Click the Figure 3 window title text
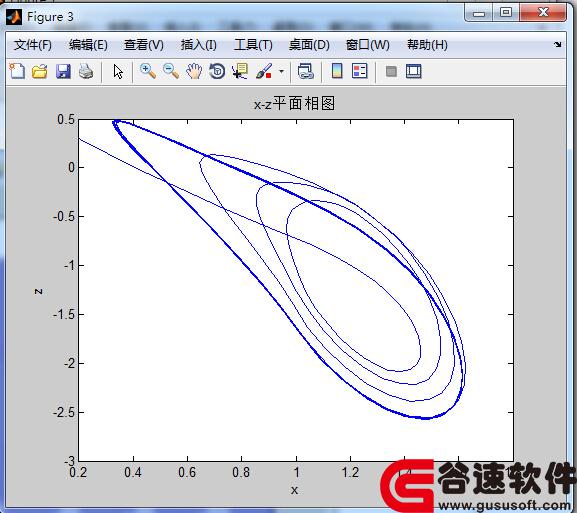577x513 pixels. point(50,17)
